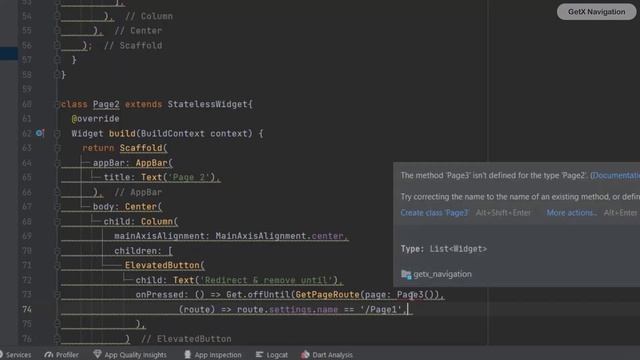Open the Services tool window
Screen dimensions: 640x360
[x=16, y=355]
